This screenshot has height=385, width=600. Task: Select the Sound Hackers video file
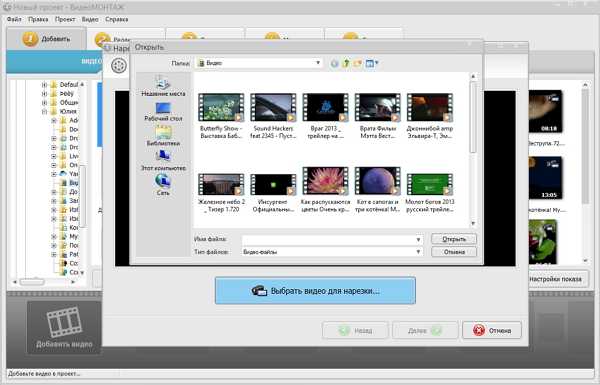point(273,116)
